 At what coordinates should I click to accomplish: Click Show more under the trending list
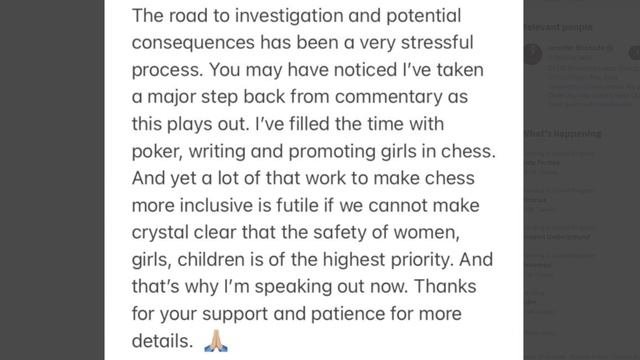(540, 333)
